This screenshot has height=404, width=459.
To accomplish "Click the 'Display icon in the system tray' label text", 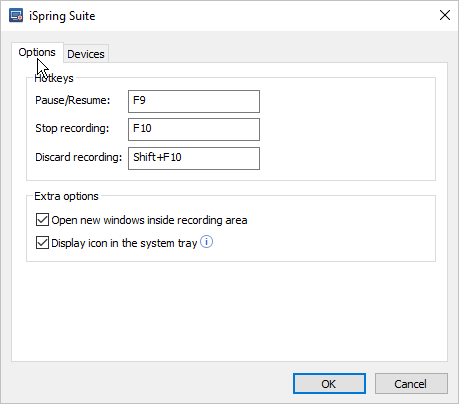I will (x=124, y=243).
